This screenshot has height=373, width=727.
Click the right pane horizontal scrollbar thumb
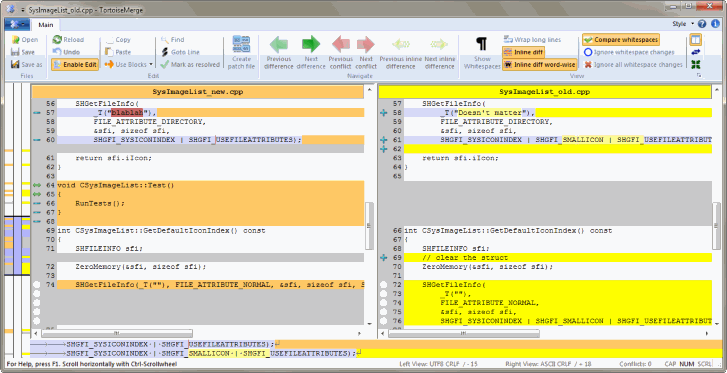click(x=463, y=333)
